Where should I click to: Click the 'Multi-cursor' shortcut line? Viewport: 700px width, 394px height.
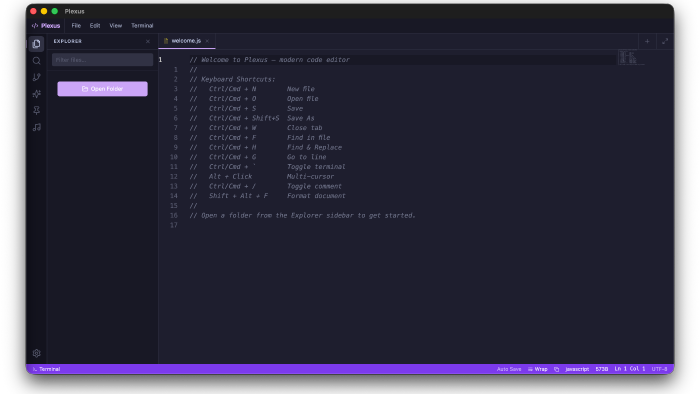262,177
